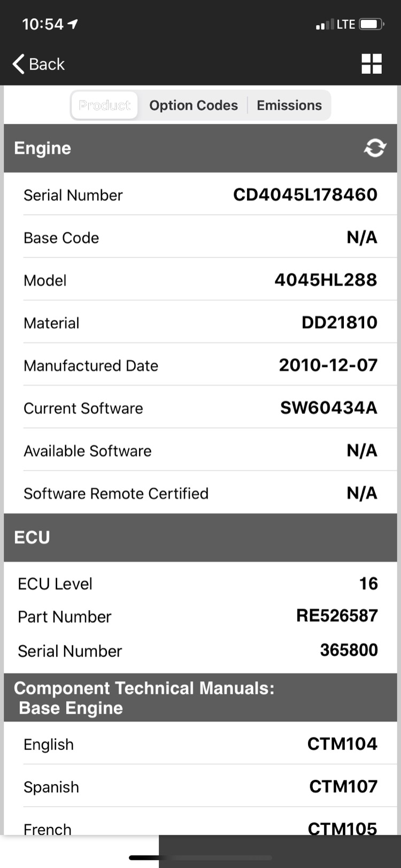This screenshot has width=401, height=868.
Task: Select ECU part number RE526587
Action: (337, 616)
